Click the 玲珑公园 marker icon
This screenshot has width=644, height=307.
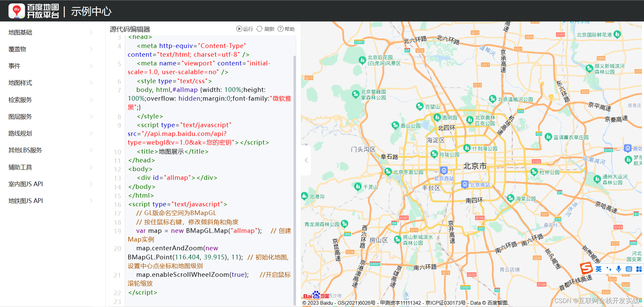click(x=434, y=154)
